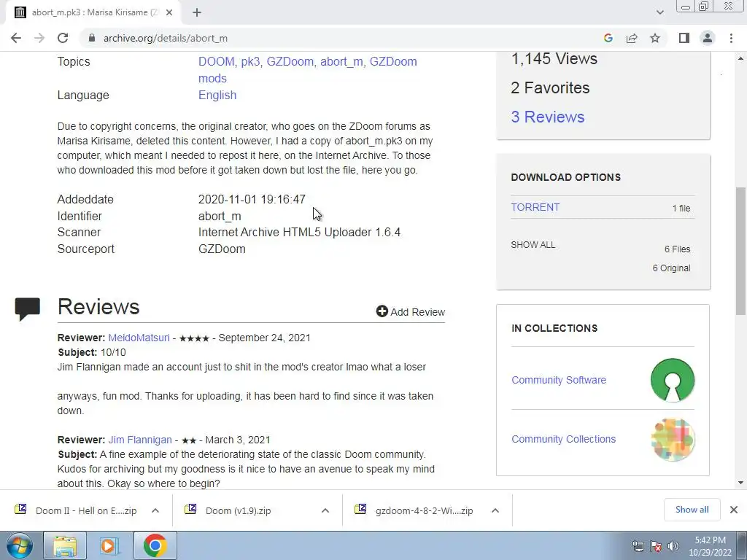Image resolution: width=747 pixels, height=560 pixels.
Task: Open Windows Media Player from taskbar
Action: pyautogui.click(x=109, y=545)
